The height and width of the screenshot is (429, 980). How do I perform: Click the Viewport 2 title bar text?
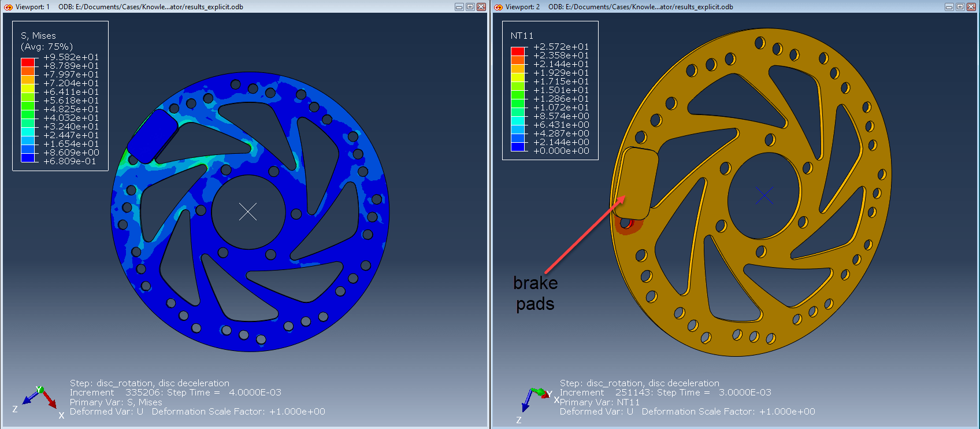click(x=619, y=7)
